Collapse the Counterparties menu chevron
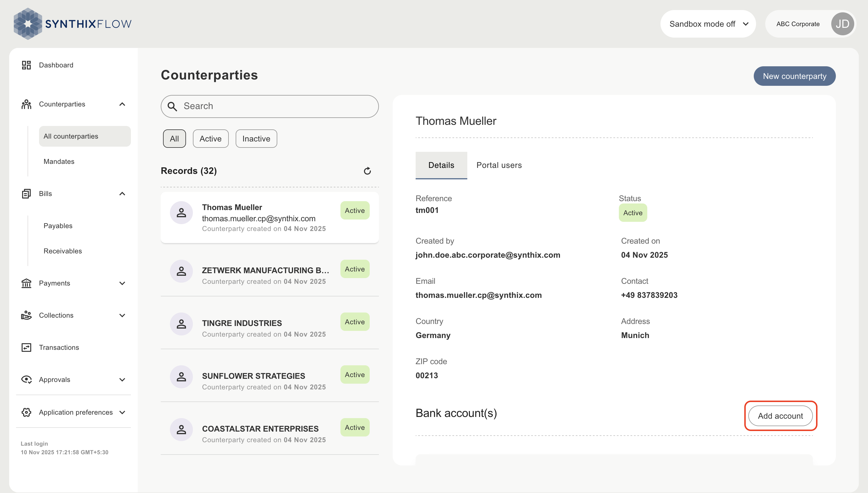Image resolution: width=868 pixels, height=493 pixels. (x=122, y=104)
